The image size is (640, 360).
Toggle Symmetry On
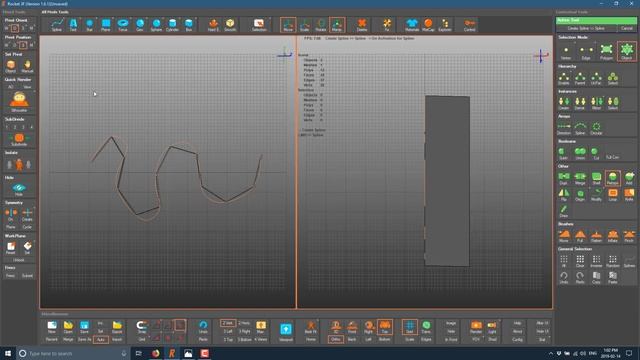point(11,214)
